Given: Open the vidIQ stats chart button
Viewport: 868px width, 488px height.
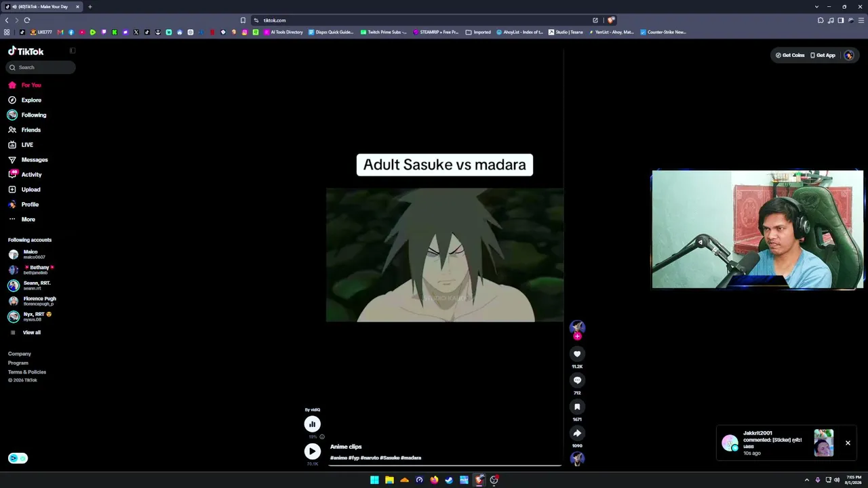Looking at the screenshot, I should [x=312, y=424].
